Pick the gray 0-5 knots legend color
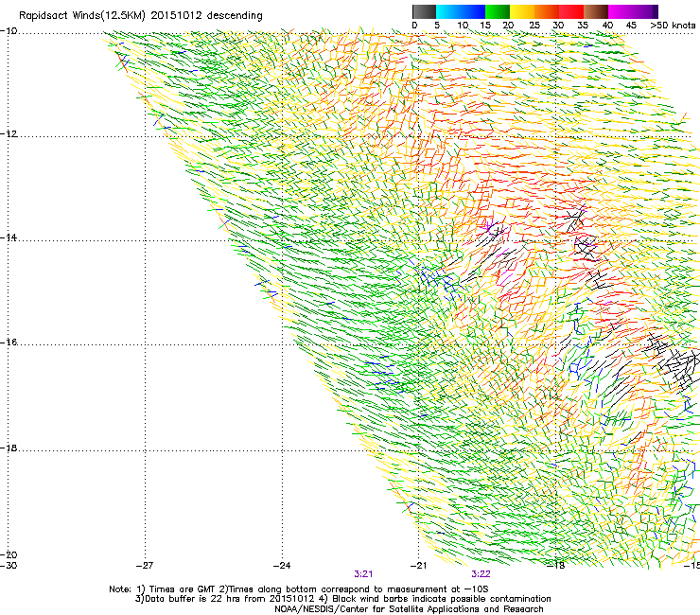The image size is (700, 615). tap(424, 11)
